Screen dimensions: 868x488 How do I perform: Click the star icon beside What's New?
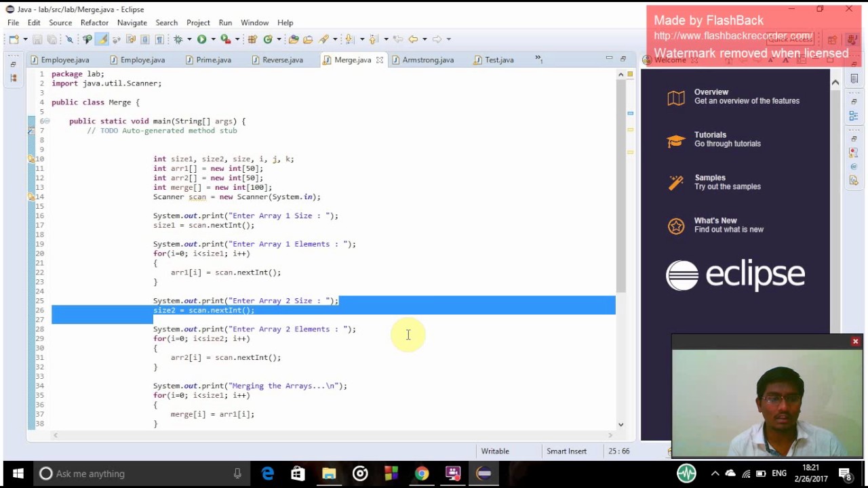point(676,226)
